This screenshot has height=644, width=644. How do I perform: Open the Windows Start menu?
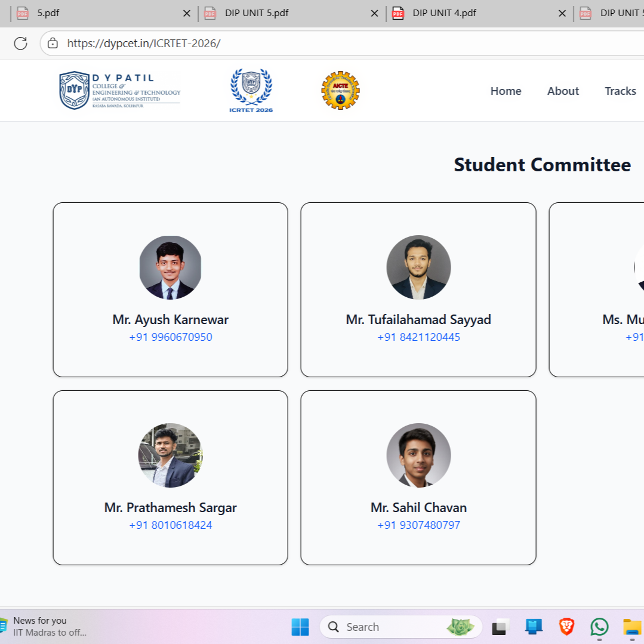[x=300, y=627]
